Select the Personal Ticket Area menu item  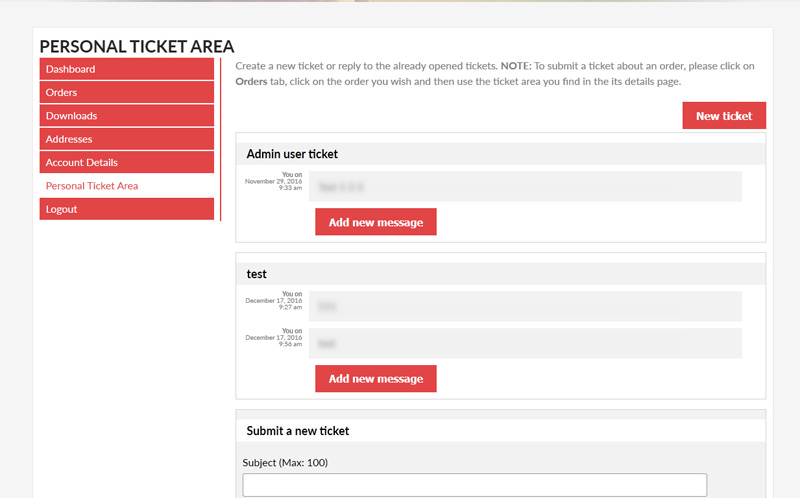coord(92,186)
